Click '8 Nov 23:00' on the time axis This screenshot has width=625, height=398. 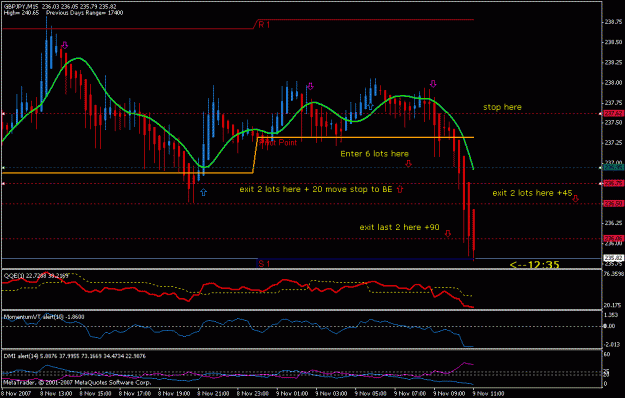coord(253,394)
